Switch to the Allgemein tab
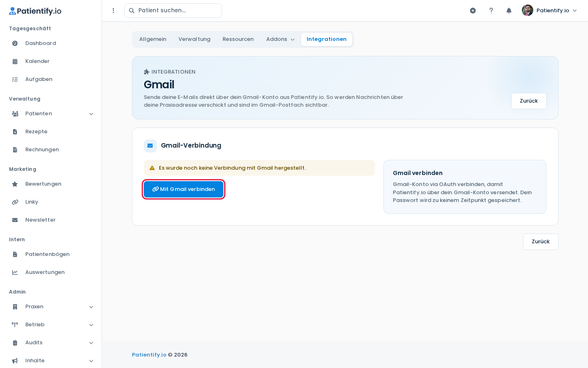This screenshot has height=368, width=588. [x=153, y=39]
